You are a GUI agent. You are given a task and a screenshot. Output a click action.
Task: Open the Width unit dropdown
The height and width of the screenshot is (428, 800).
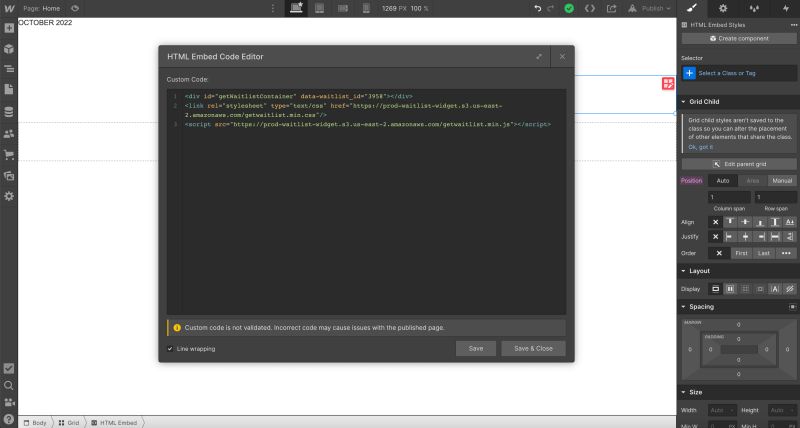(x=732, y=411)
